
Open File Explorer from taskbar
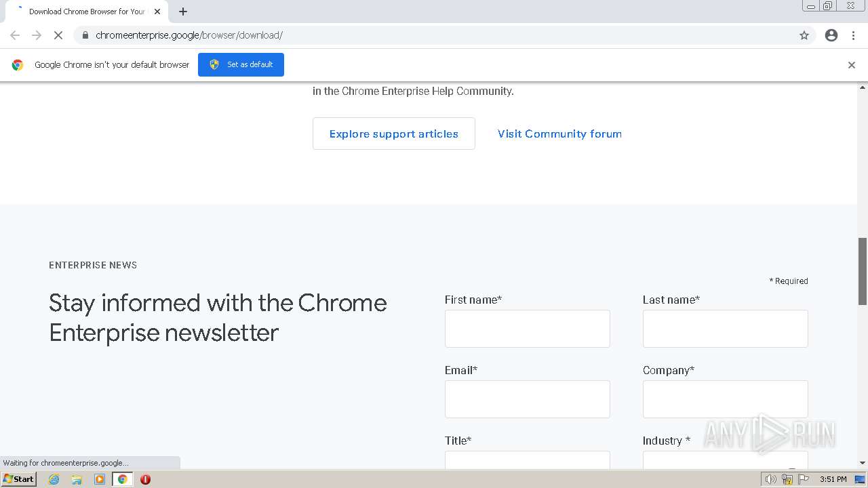pos(77,479)
